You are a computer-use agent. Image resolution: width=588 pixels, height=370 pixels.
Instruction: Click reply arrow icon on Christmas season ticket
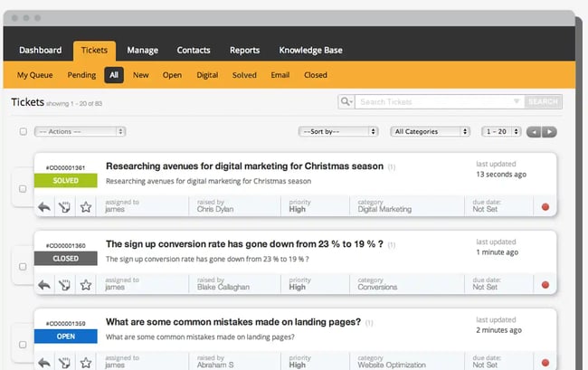(44, 207)
